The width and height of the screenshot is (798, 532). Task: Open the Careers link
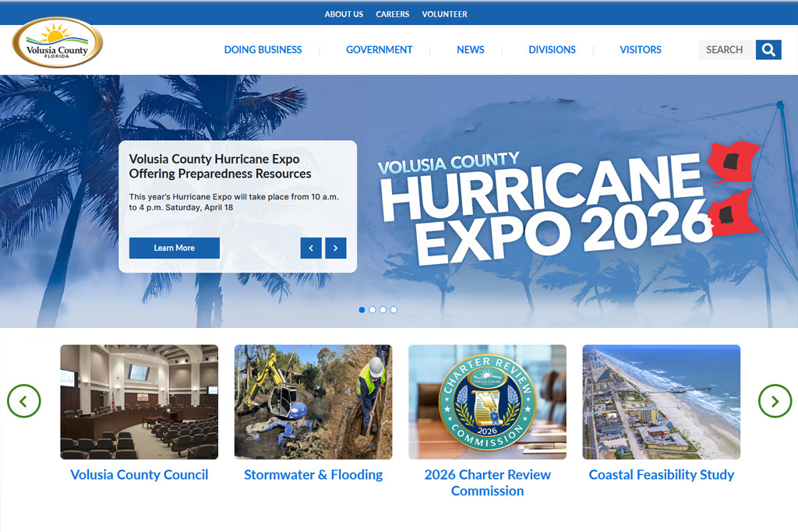click(393, 14)
